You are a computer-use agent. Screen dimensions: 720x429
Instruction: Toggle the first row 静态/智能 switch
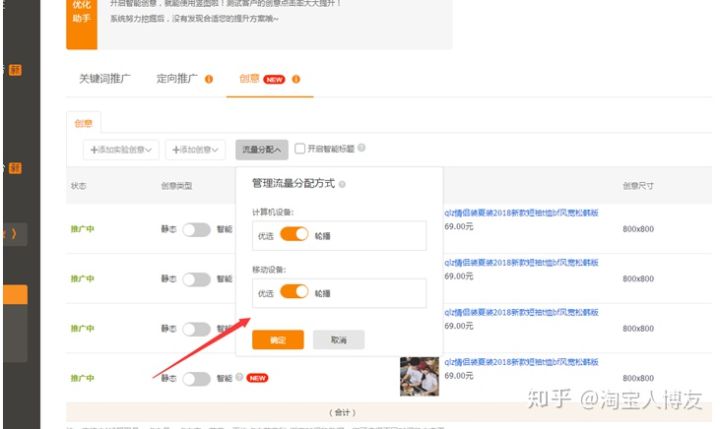tap(197, 229)
